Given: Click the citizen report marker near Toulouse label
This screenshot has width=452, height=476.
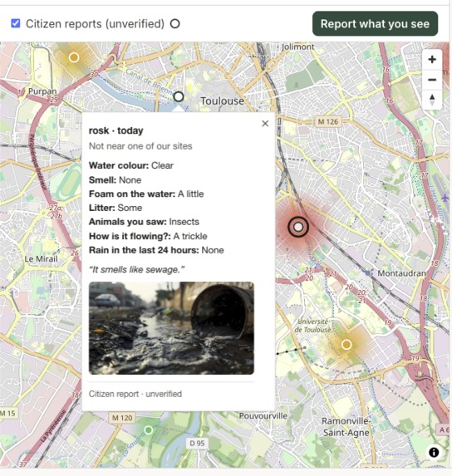Looking at the screenshot, I should (x=179, y=97).
